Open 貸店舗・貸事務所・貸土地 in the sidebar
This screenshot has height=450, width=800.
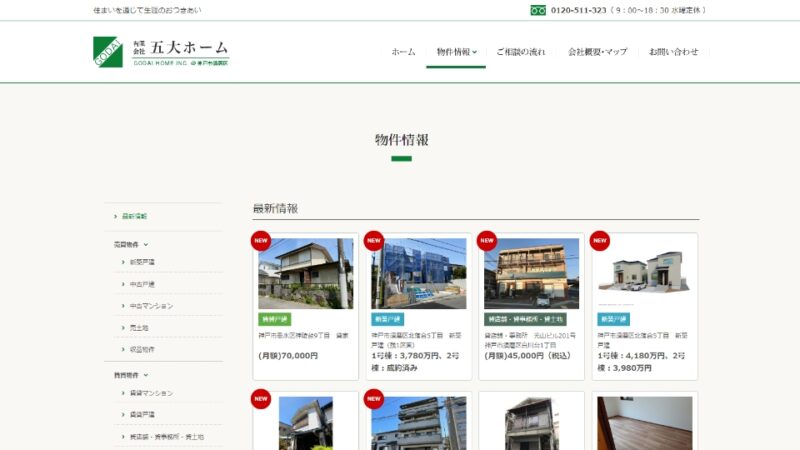tap(166, 437)
